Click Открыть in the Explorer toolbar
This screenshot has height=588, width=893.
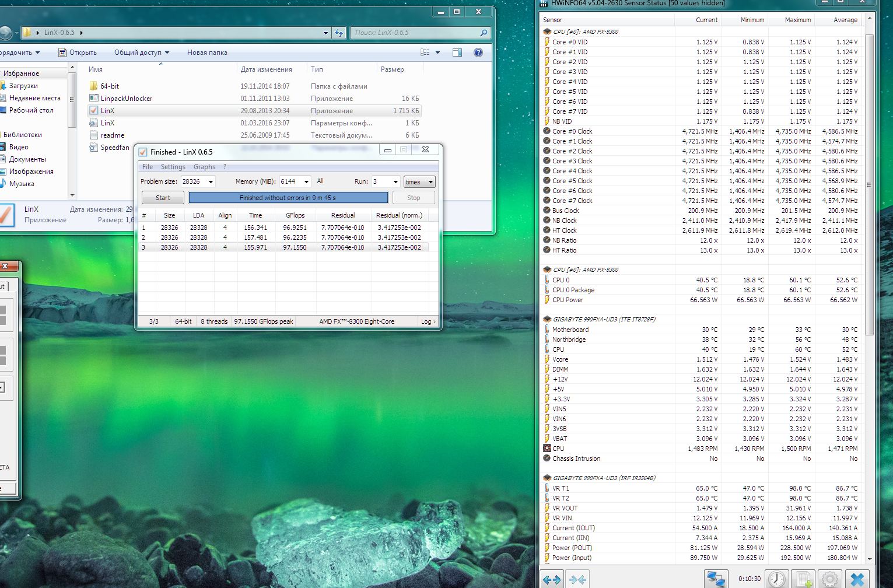click(x=78, y=52)
